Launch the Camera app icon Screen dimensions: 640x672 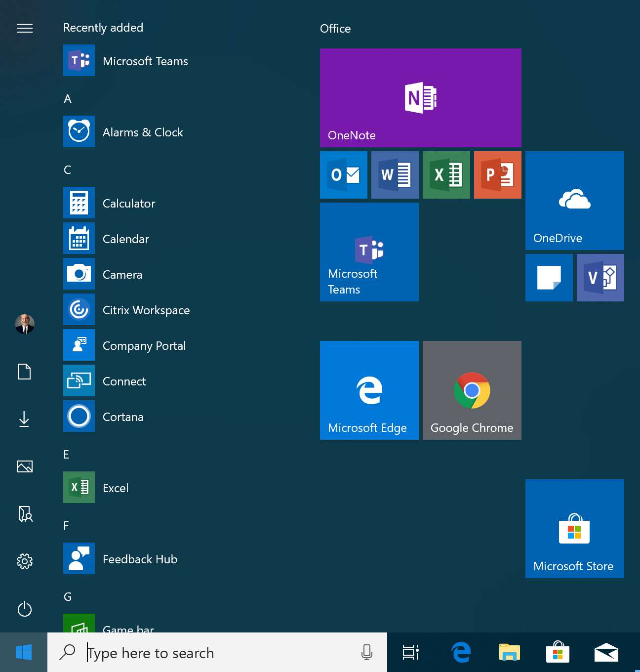coord(79,274)
